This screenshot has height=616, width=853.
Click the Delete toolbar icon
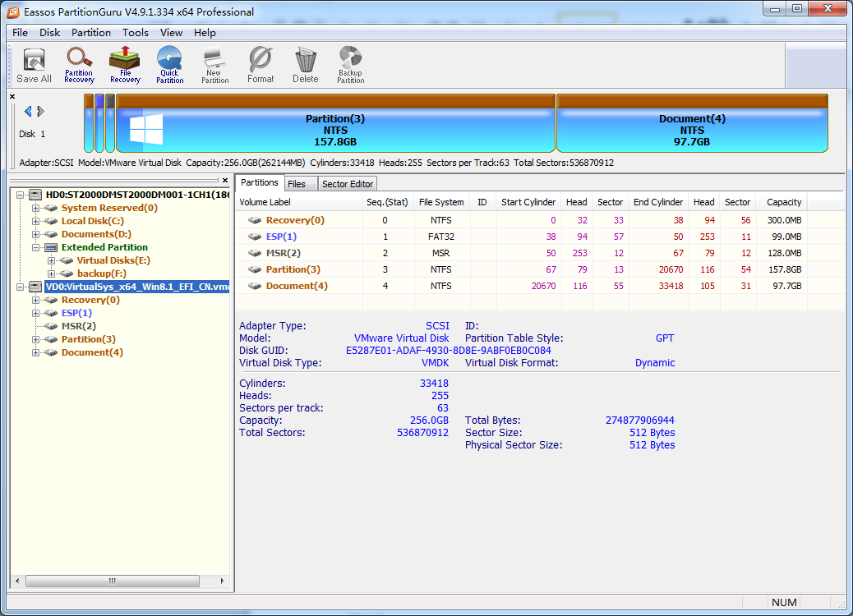[305, 65]
